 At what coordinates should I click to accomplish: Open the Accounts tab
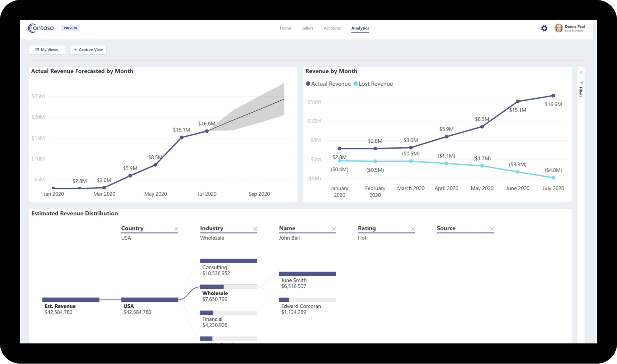tap(332, 28)
